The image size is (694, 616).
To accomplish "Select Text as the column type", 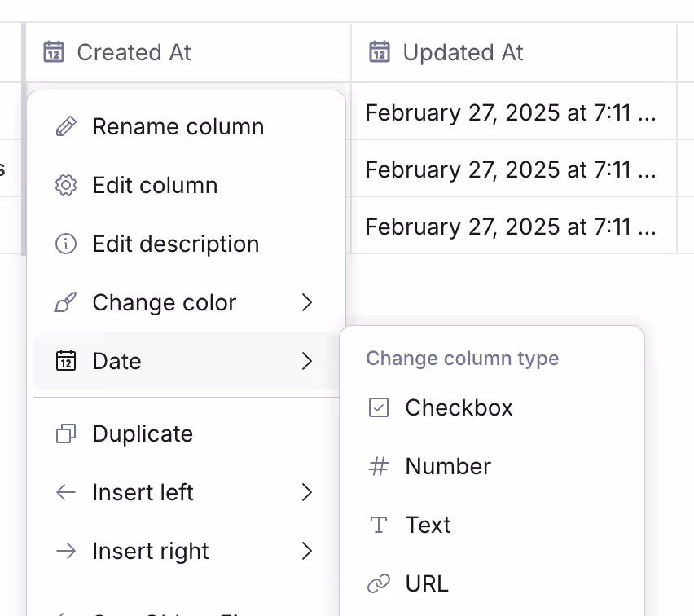I will tap(492, 525).
